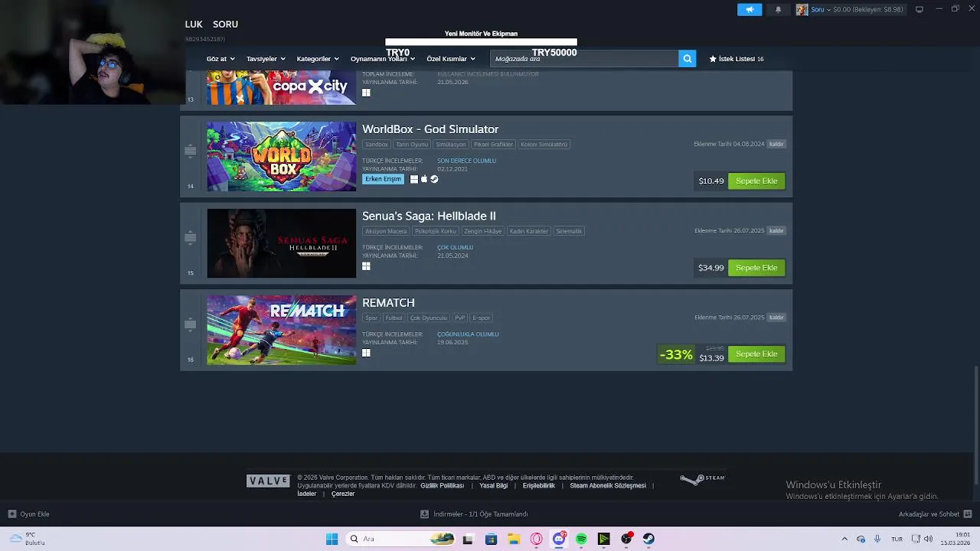Add Senua's Saga to cart with Sepete Ekle

coord(756,267)
